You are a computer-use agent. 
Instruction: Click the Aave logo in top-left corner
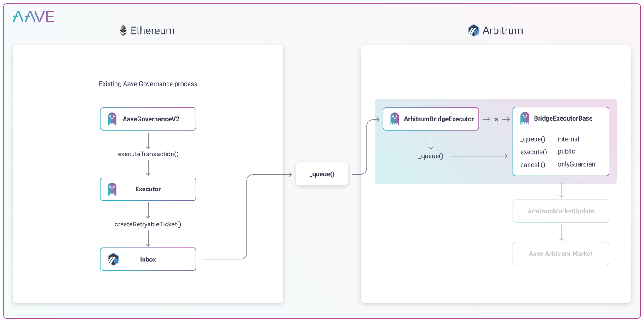(34, 17)
